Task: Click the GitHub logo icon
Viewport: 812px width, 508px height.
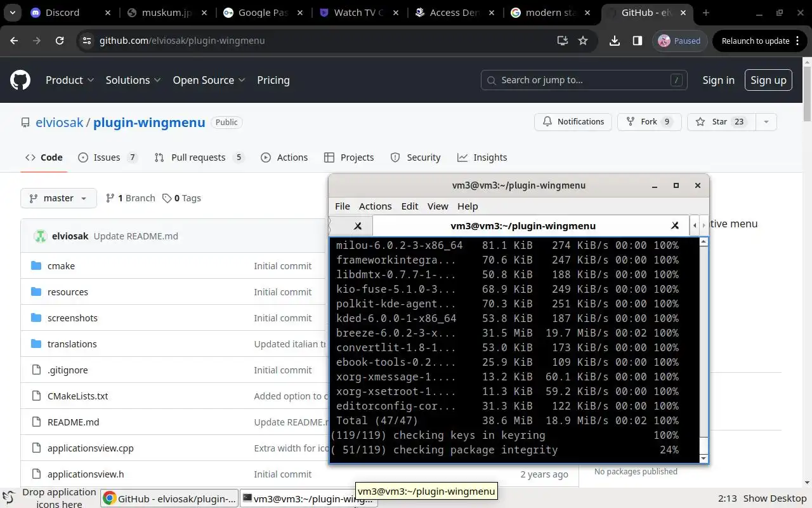Action: (20, 80)
